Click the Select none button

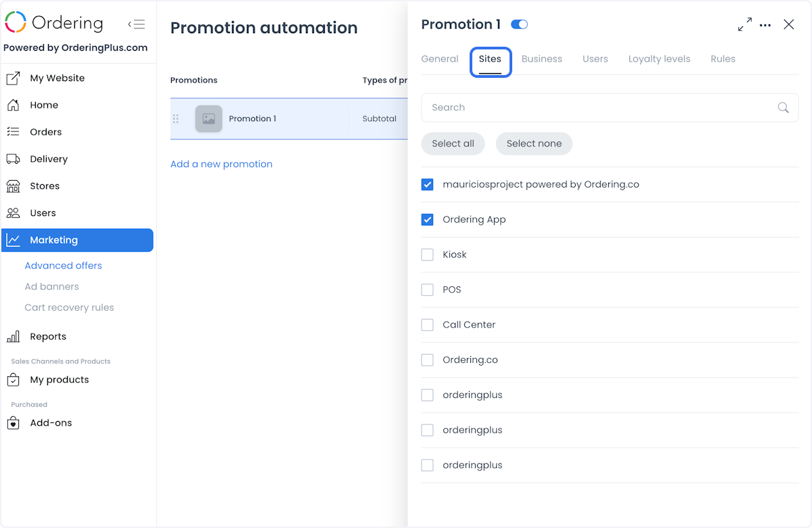tap(534, 144)
